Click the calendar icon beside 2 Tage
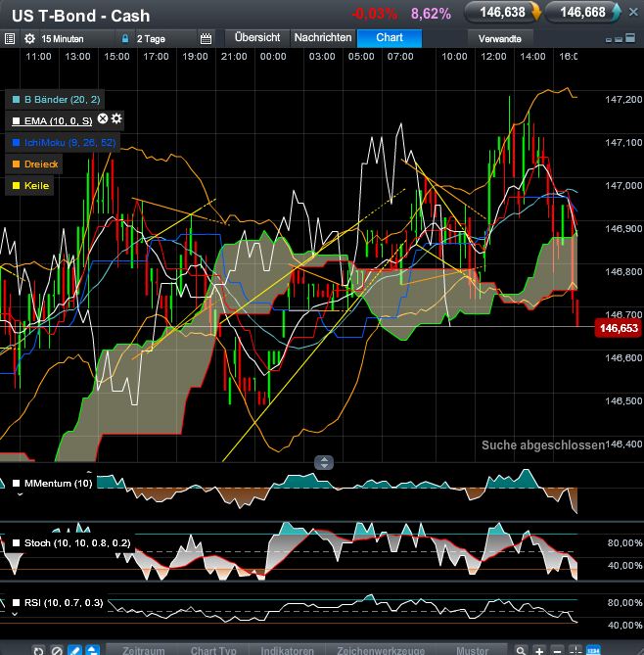 point(206,38)
